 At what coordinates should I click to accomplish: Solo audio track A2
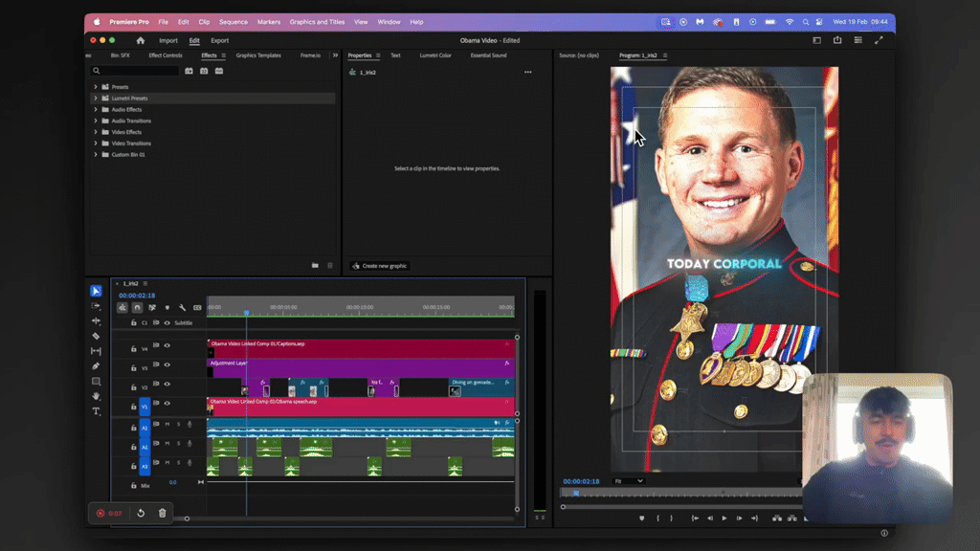click(178, 444)
